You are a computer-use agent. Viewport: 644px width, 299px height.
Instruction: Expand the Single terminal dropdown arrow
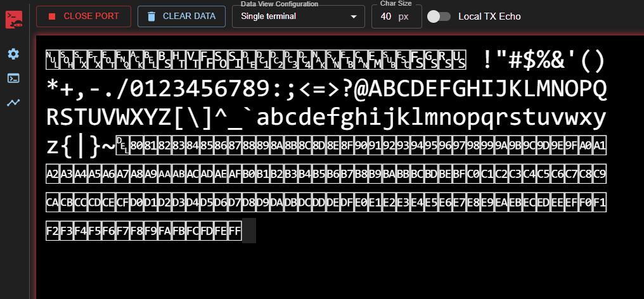coord(354,16)
